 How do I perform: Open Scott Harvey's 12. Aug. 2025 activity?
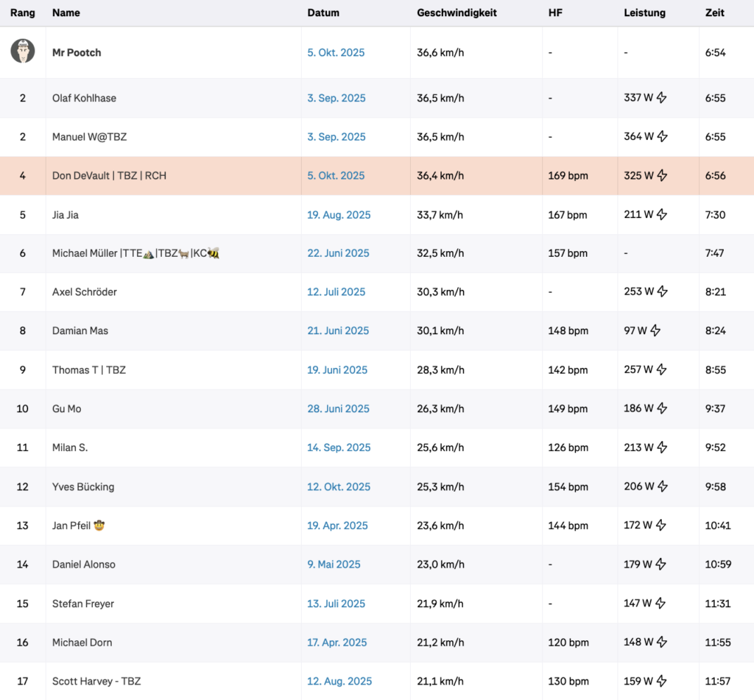click(x=339, y=681)
